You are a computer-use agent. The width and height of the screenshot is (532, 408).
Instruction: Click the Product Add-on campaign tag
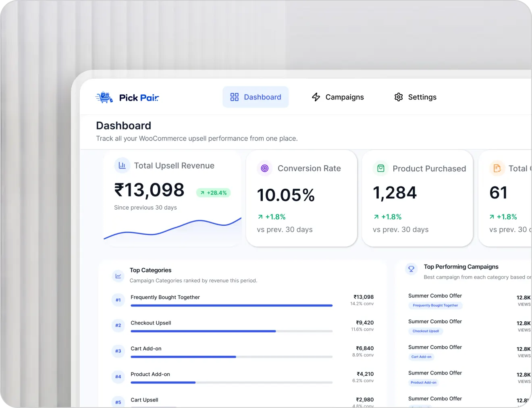424,383
